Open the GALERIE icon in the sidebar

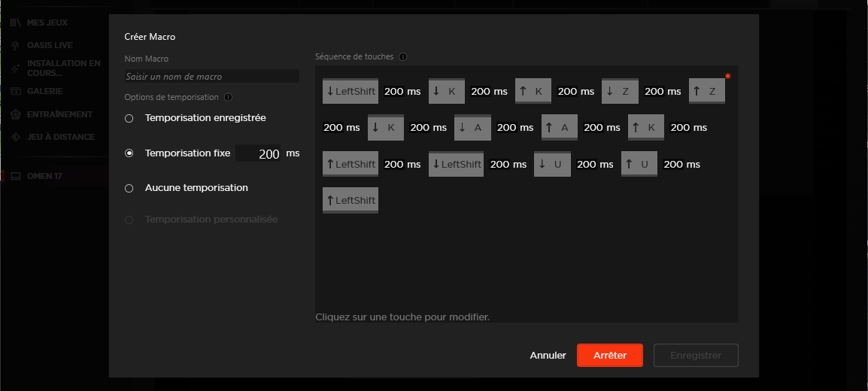(x=16, y=91)
